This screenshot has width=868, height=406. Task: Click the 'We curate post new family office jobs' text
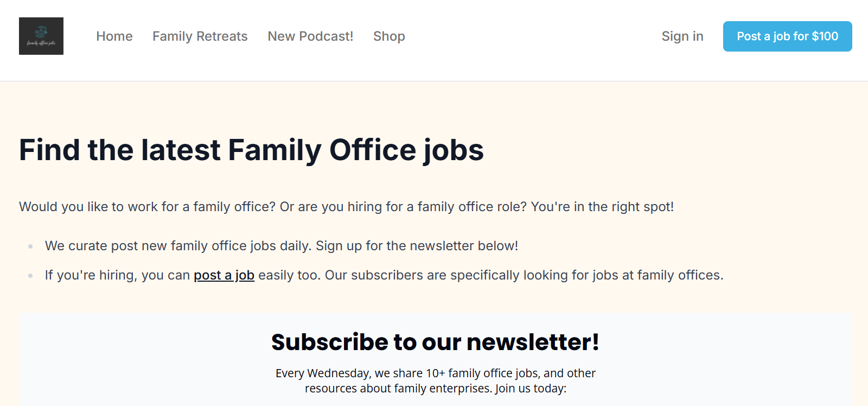pyautogui.click(x=178, y=246)
